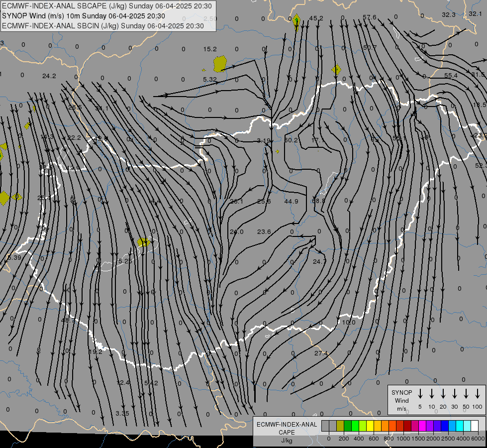Click the map value 17.1

coord(318,140)
